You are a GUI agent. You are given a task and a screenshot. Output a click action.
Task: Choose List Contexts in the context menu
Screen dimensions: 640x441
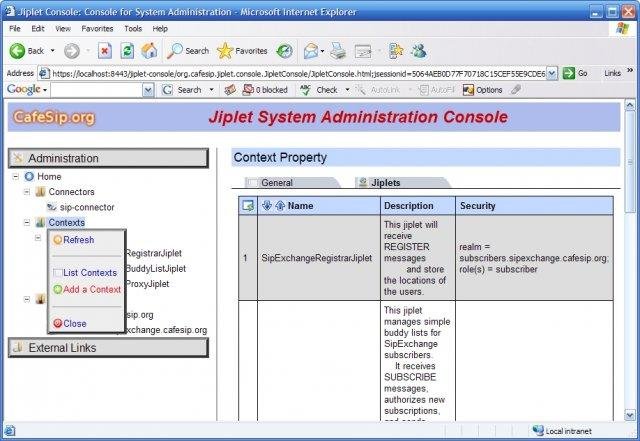click(x=90, y=272)
